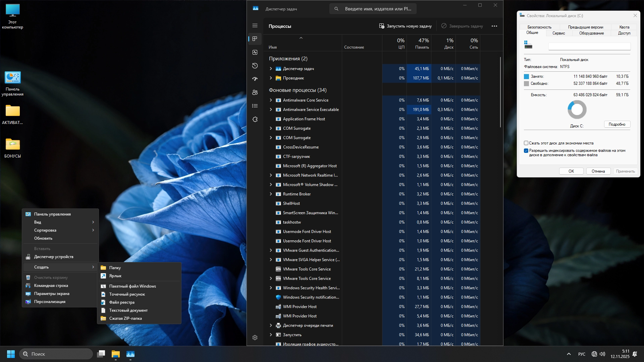Open Performance page in Task Manager sidebar

[x=255, y=52]
